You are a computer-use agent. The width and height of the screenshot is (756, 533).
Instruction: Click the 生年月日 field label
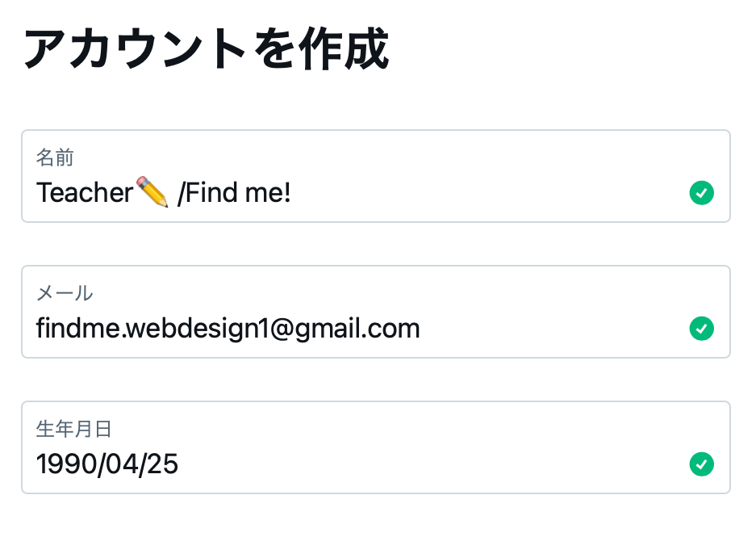73,429
